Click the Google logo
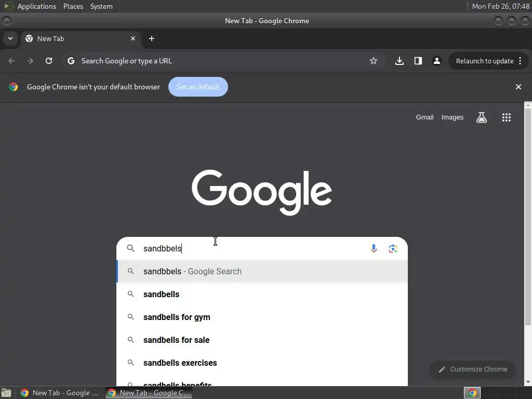532x399 pixels. (262, 192)
